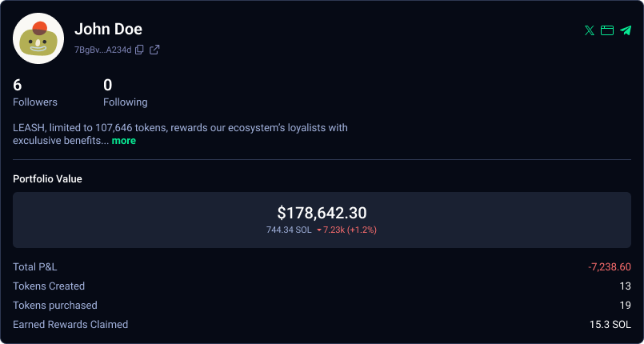The height and width of the screenshot is (344, 644).
Task: Click the following count number 0
Action: click(x=108, y=85)
